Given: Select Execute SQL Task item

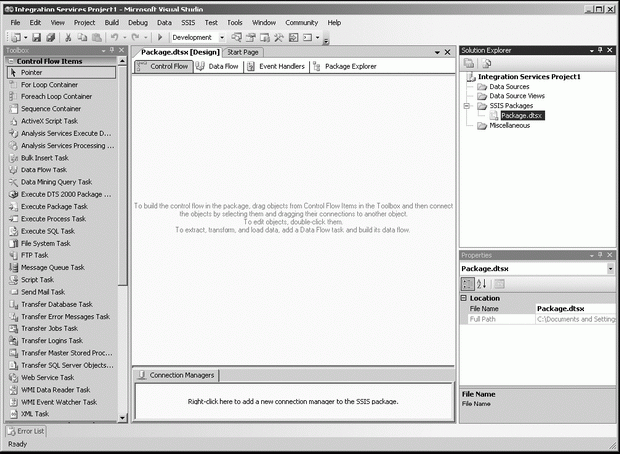Looking at the screenshot, I should [61, 231].
